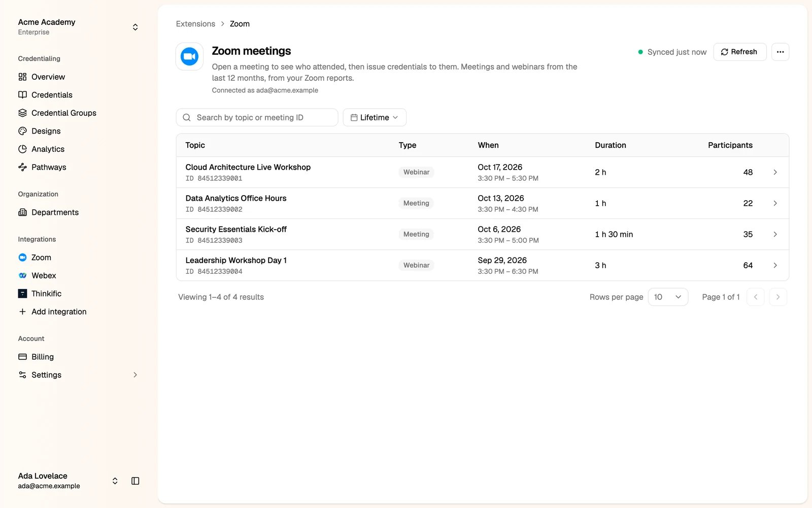The image size is (812, 508).
Task: Click the Webinar tag for Cloud Architecture
Action: [416, 172]
